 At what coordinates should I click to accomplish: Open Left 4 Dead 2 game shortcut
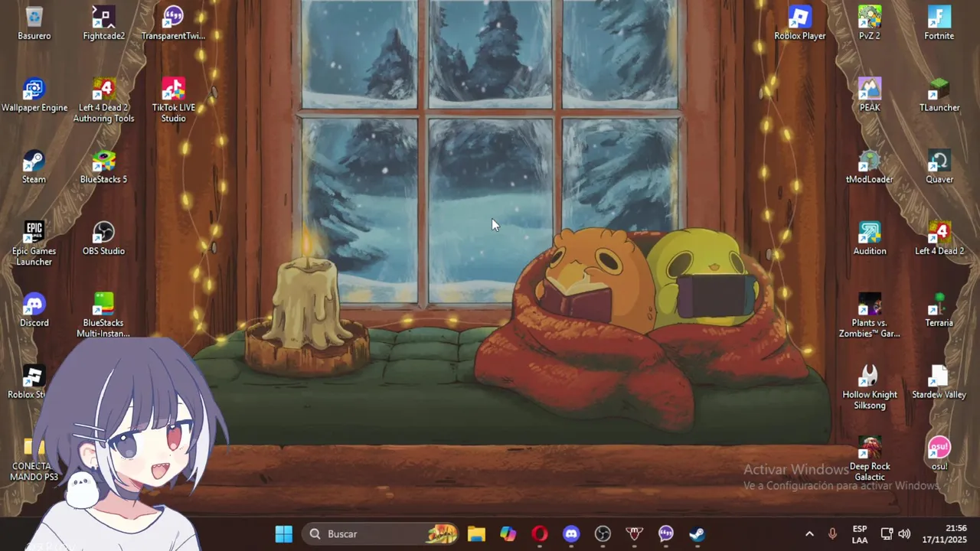point(939,239)
